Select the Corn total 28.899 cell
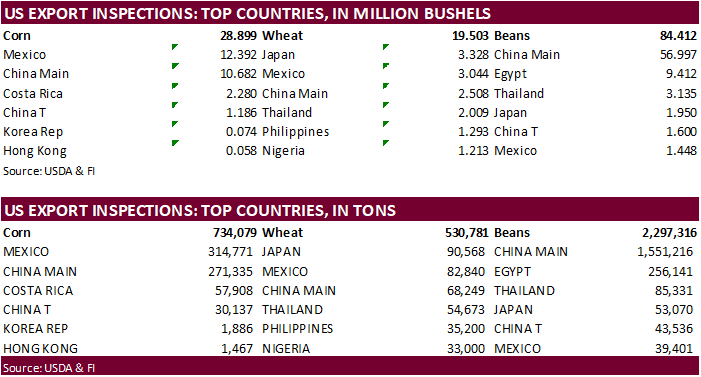Screen dimensions: 701x377 point(238,36)
